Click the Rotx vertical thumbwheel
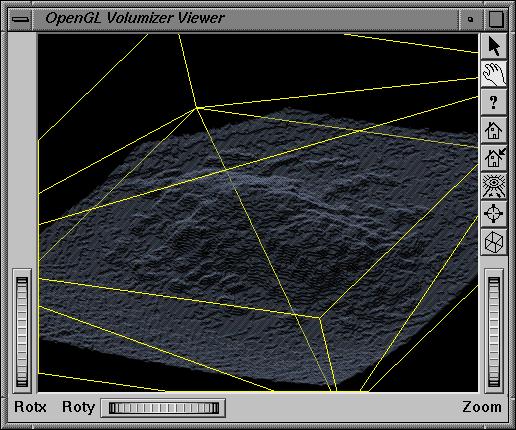 pyautogui.click(x=22, y=332)
